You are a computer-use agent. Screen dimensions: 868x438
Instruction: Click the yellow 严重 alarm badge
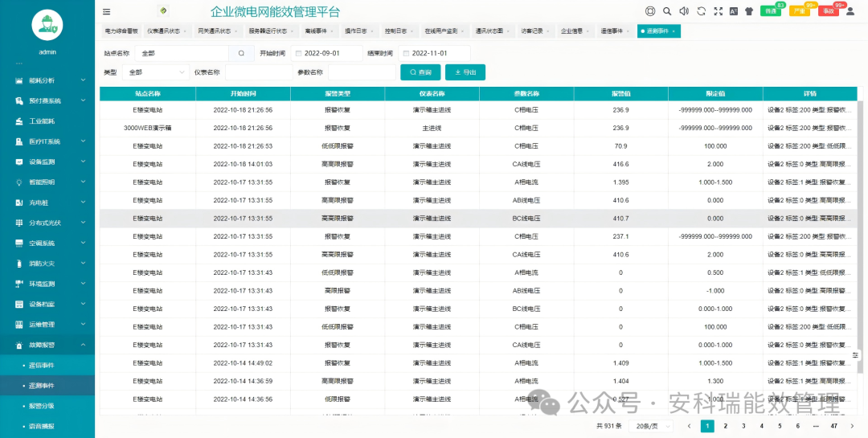pos(799,11)
